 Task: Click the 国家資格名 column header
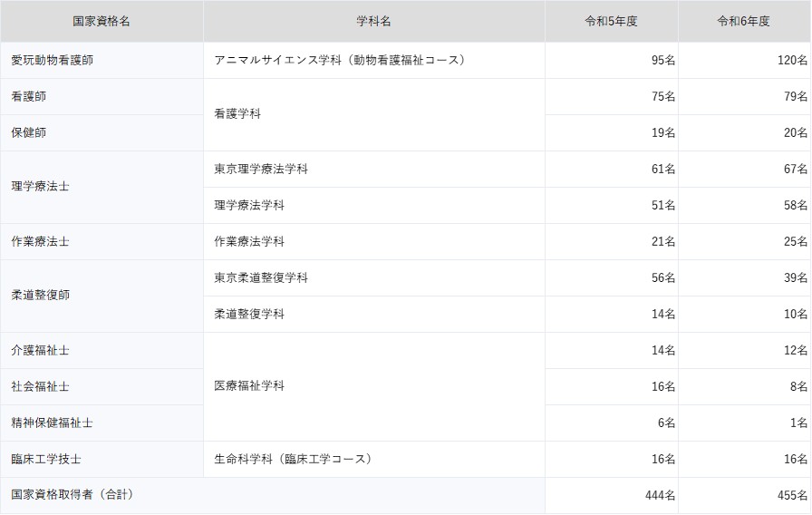click(x=101, y=21)
